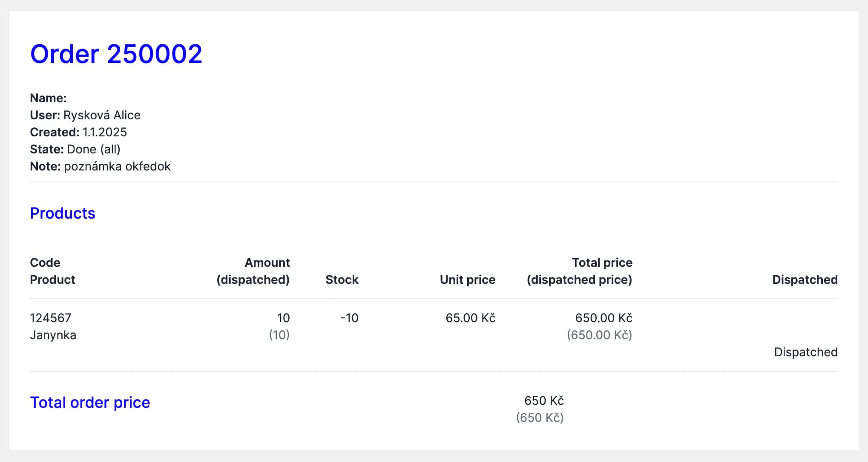
Task: Click the stock value -10
Action: (349, 318)
